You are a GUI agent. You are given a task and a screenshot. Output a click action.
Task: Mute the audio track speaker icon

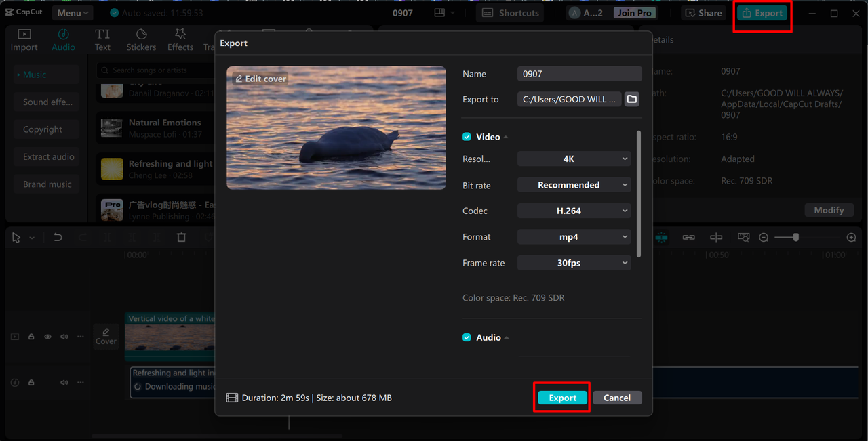(x=63, y=382)
